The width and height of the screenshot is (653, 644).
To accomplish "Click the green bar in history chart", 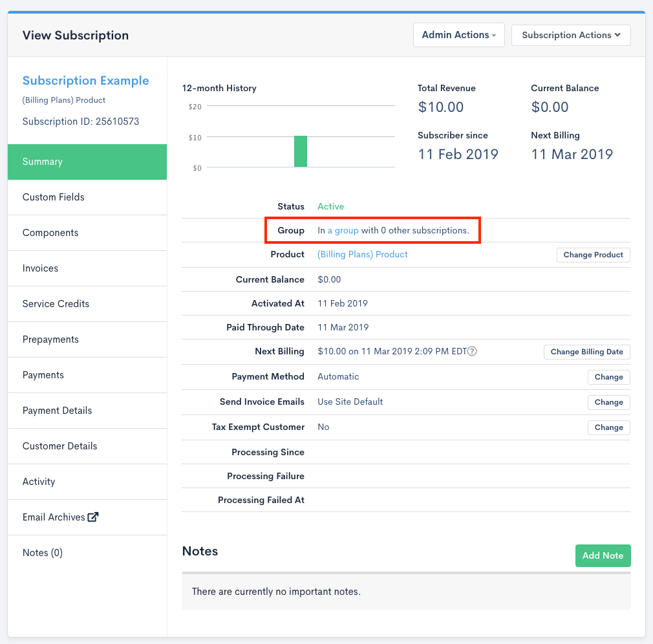I will [x=301, y=151].
